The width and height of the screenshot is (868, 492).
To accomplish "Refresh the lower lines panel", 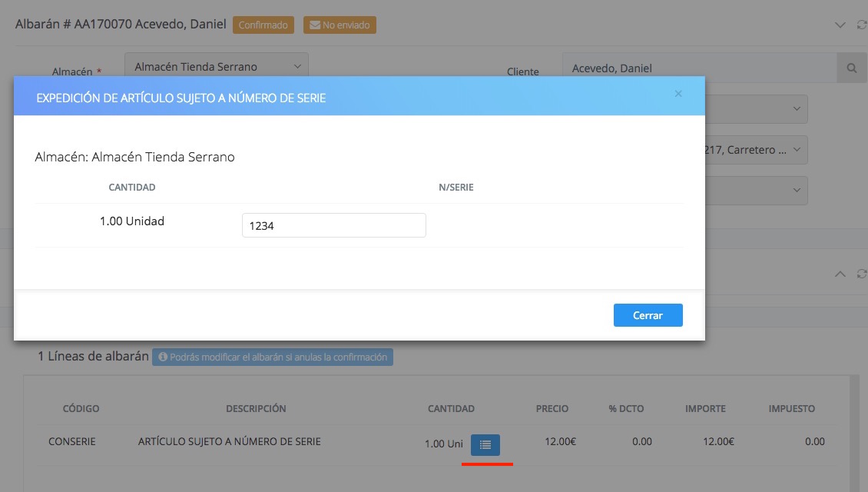I will pyautogui.click(x=861, y=274).
